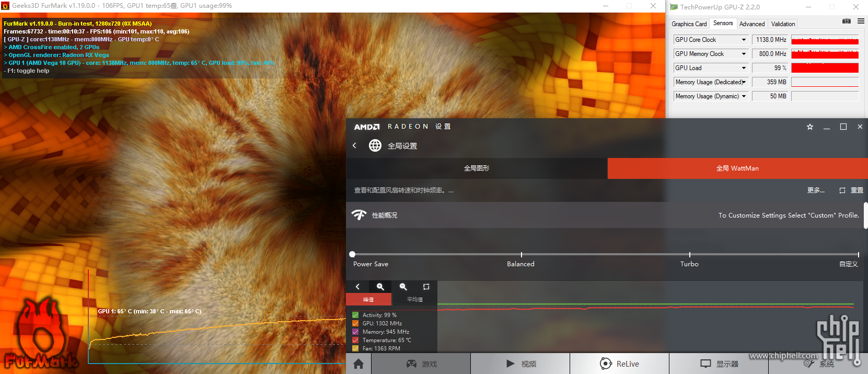Click 'AMD CrossFire enabled, 2 GPUs' line in FurMark
The width and height of the screenshot is (868, 374).
pyautogui.click(x=52, y=47)
